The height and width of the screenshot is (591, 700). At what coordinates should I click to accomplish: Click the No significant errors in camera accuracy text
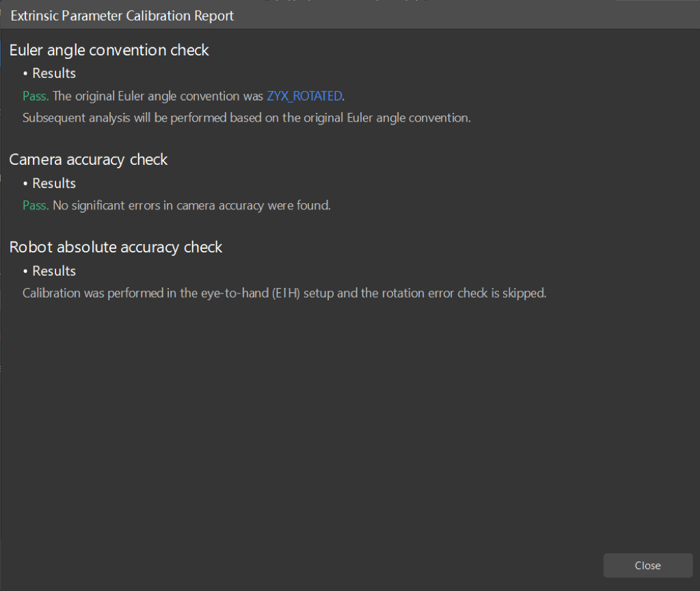191,205
